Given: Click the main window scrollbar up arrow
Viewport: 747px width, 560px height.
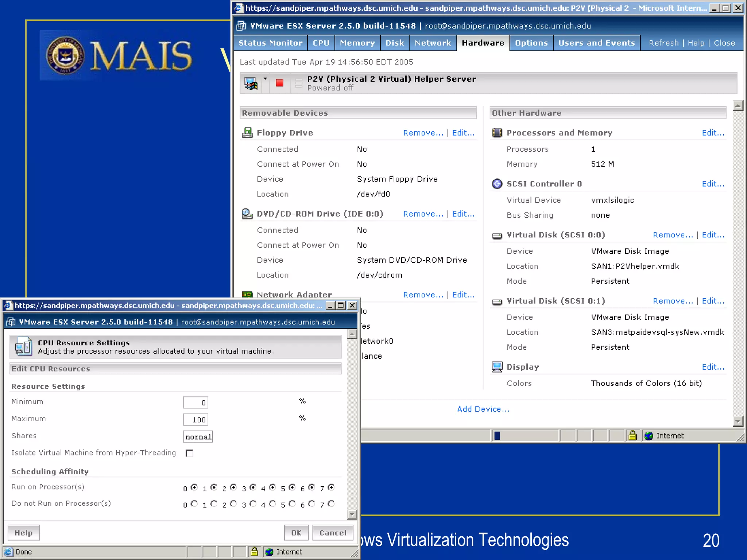Looking at the screenshot, I should 738,106.
